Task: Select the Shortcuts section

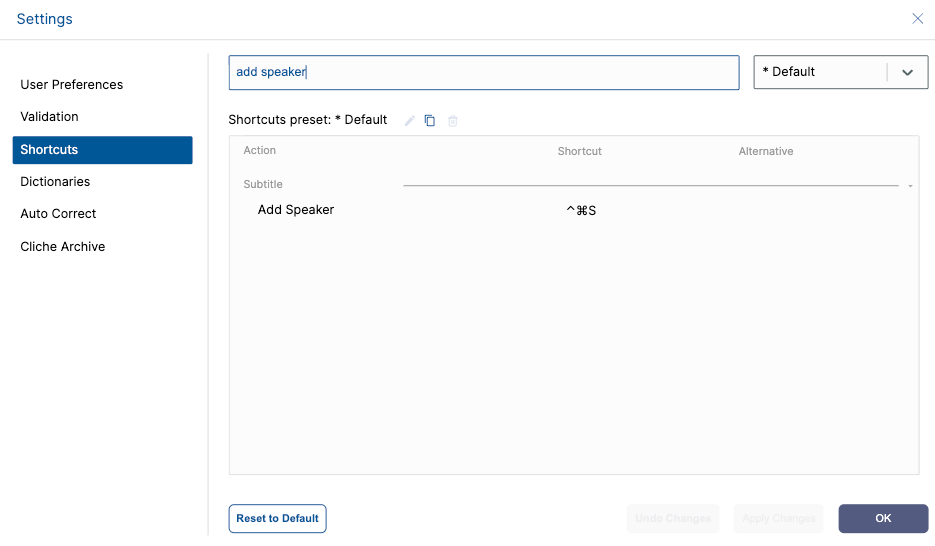Action: [x=103, y=150]
